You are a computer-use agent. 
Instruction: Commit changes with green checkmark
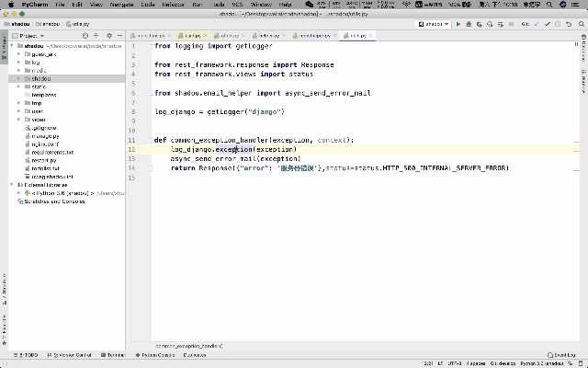click(548, 24)
